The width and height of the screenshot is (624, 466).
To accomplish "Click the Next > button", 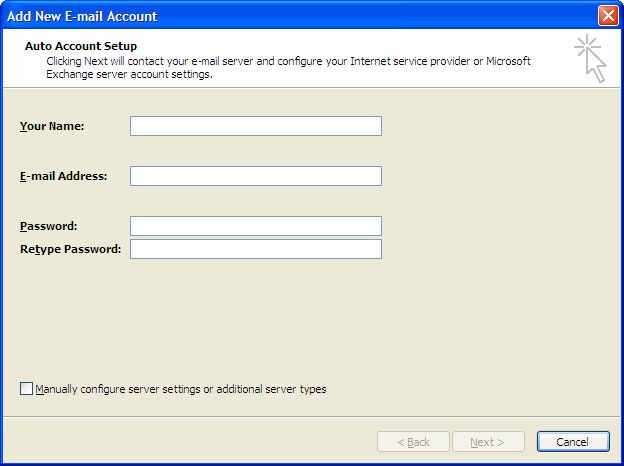I will (488, 442).
